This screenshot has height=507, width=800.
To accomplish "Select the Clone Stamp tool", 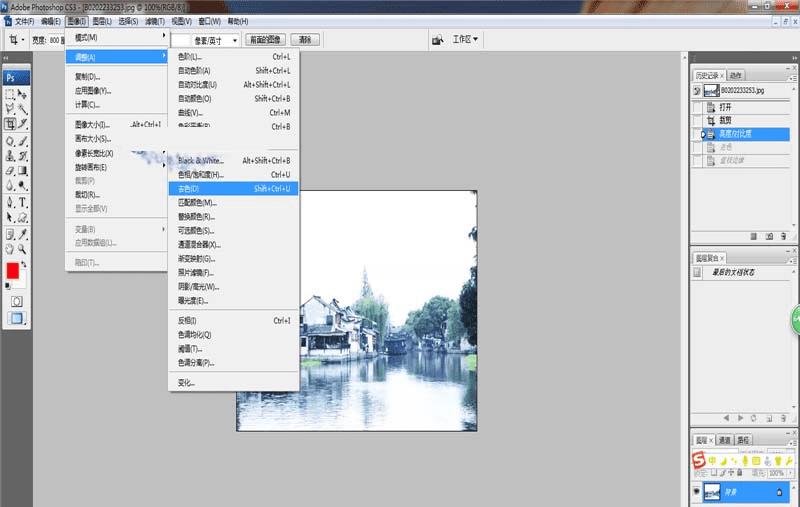I will point(10,156).
